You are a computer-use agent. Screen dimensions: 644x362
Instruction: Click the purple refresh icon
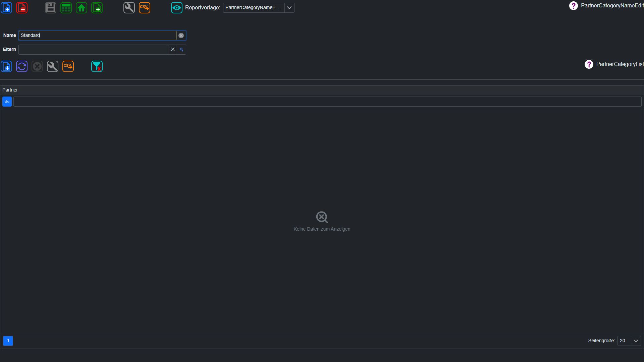[22, 66]
